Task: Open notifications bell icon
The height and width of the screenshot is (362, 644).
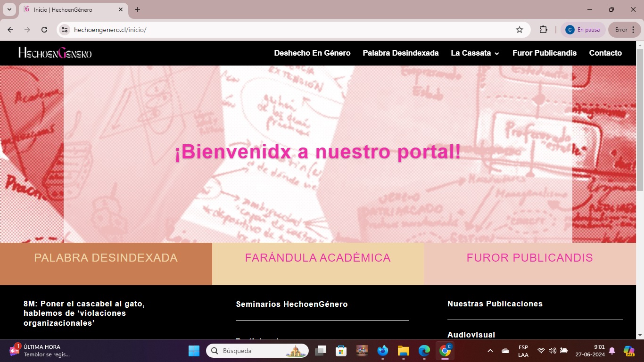Action: (612, 351)
